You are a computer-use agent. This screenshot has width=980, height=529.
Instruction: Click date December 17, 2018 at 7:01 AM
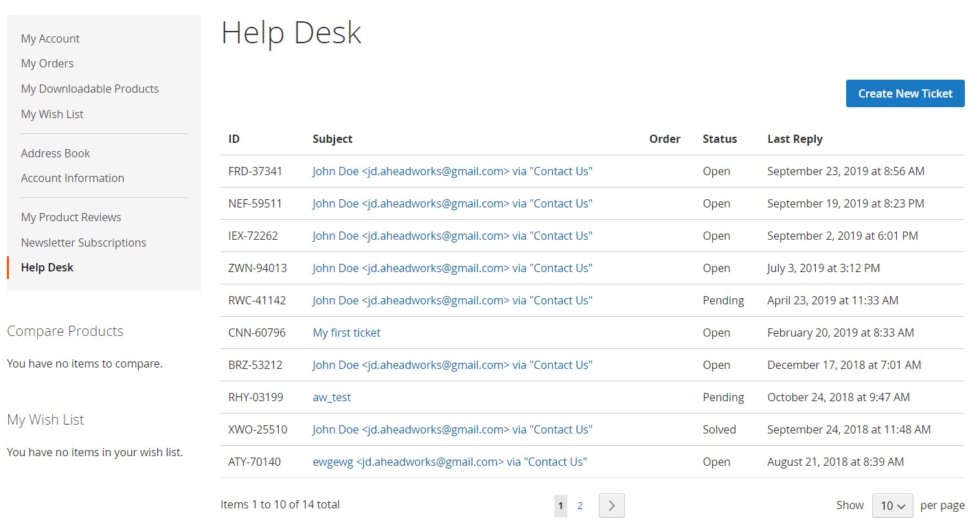tap(844, 365)
